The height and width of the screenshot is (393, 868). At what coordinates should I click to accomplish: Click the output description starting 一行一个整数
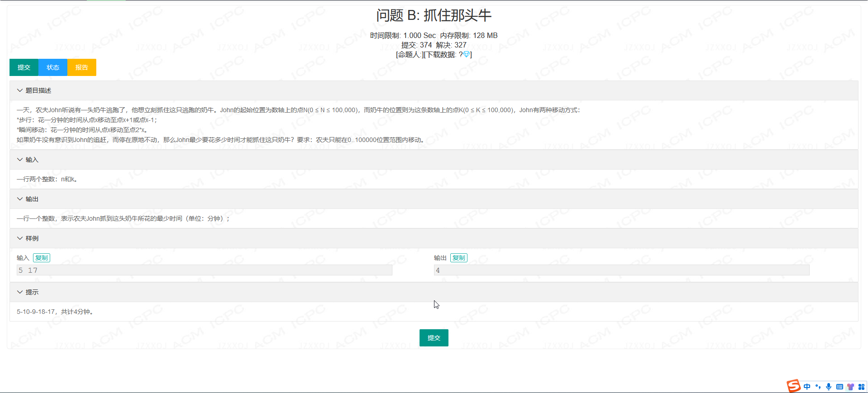pos(123,218)
